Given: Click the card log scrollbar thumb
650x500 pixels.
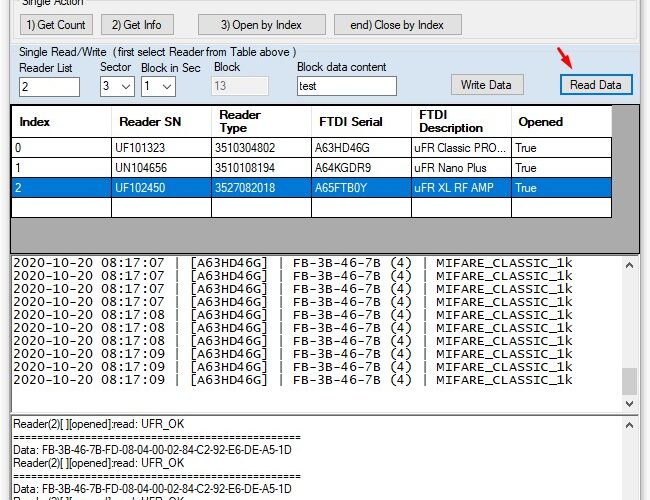Looking at the screenshot, I should click(x=629, y=381).
